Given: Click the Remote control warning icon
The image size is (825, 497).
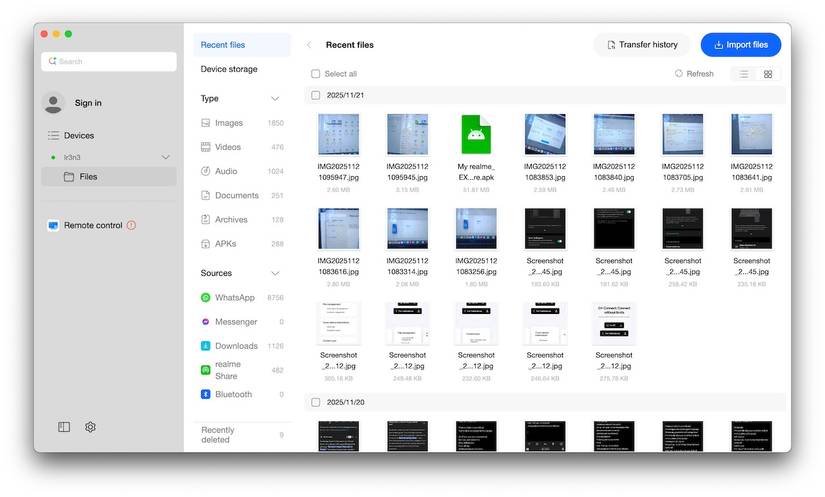Looking at the screenshot, I should [131, 225].
